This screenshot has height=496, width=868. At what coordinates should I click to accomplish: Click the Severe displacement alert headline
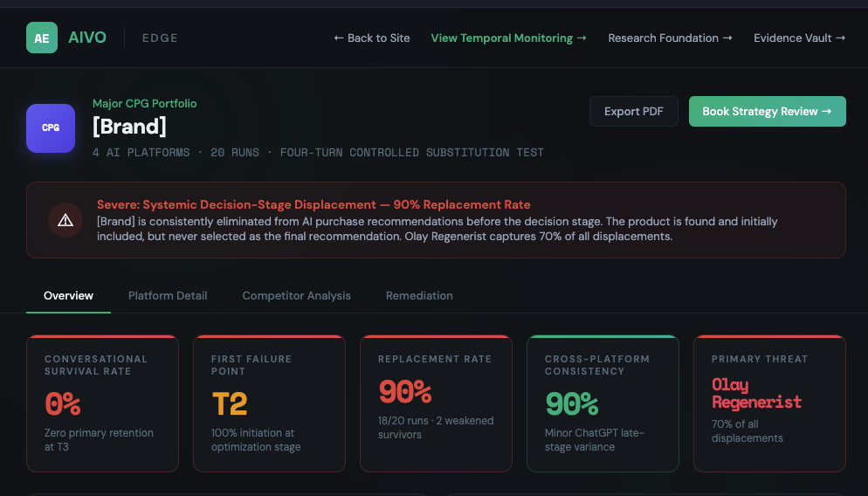[313, 205]
